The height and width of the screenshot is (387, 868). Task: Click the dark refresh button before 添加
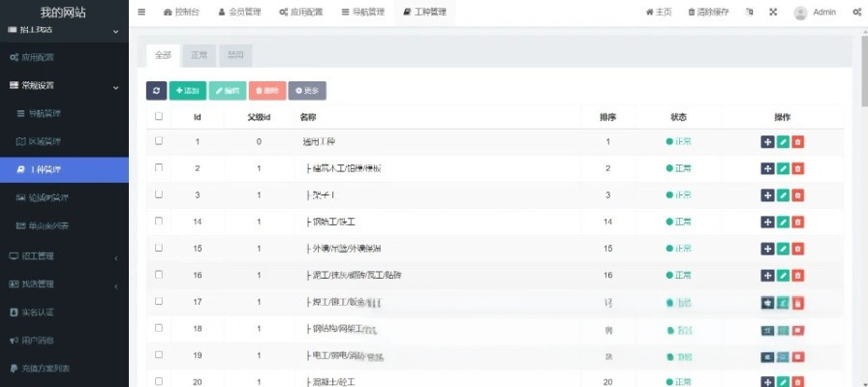coord(157,91)
